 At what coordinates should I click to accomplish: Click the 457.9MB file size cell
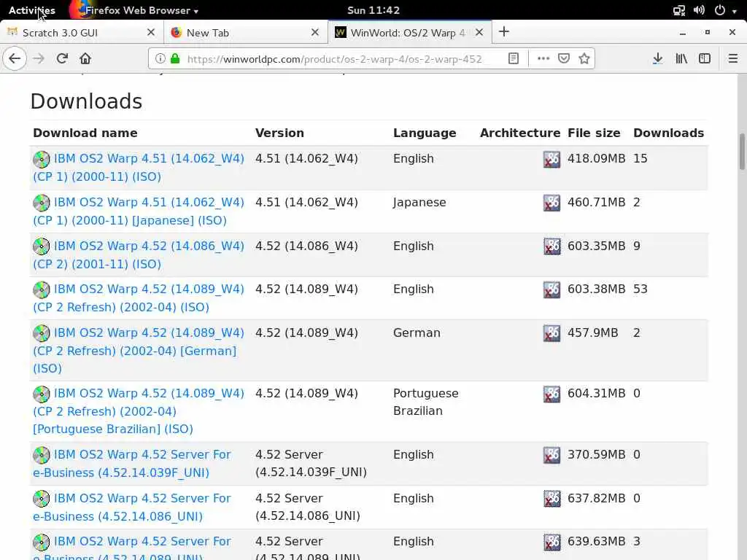(x=592, y=332)
